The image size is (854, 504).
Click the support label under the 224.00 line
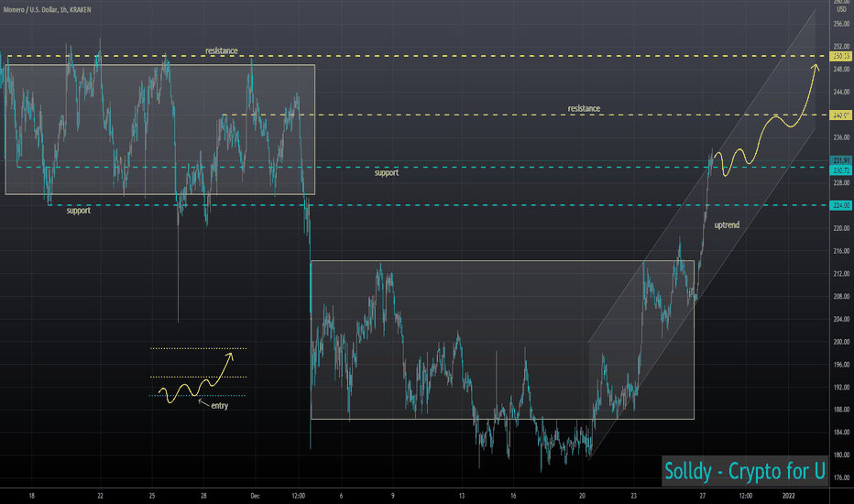tap(79, 211)
